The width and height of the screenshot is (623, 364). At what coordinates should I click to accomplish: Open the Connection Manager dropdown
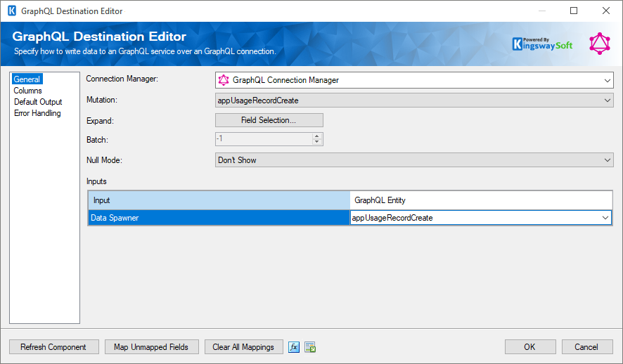(608, 80)
